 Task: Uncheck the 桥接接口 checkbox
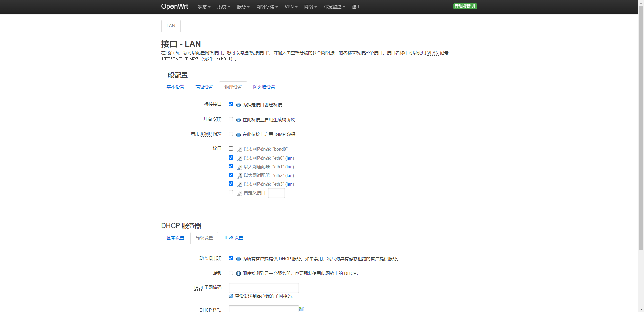(x=231, y=104)
